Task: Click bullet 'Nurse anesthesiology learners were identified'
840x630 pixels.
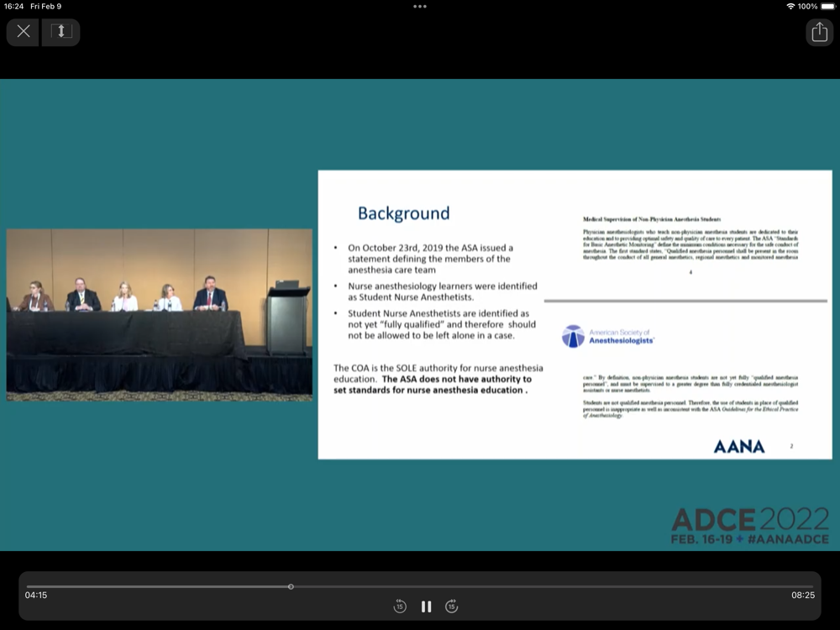Action: (x=443, y=291)
